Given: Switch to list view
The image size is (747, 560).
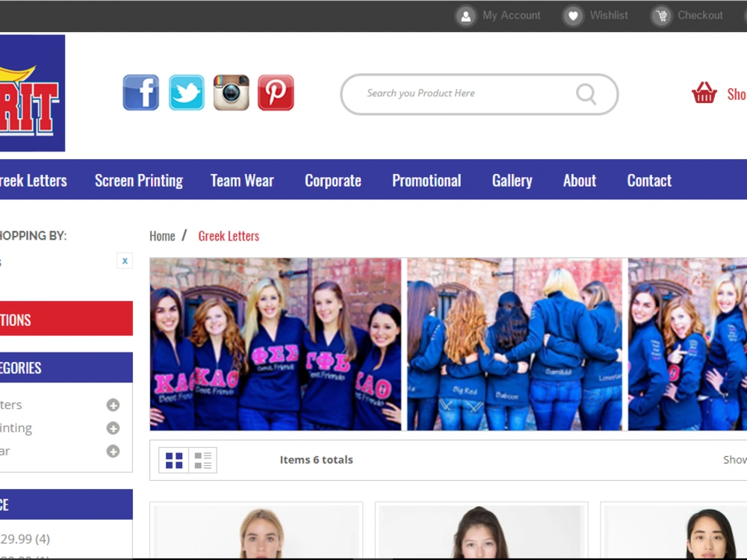Looking at the screenshot, I should click(x=203, y=460).
